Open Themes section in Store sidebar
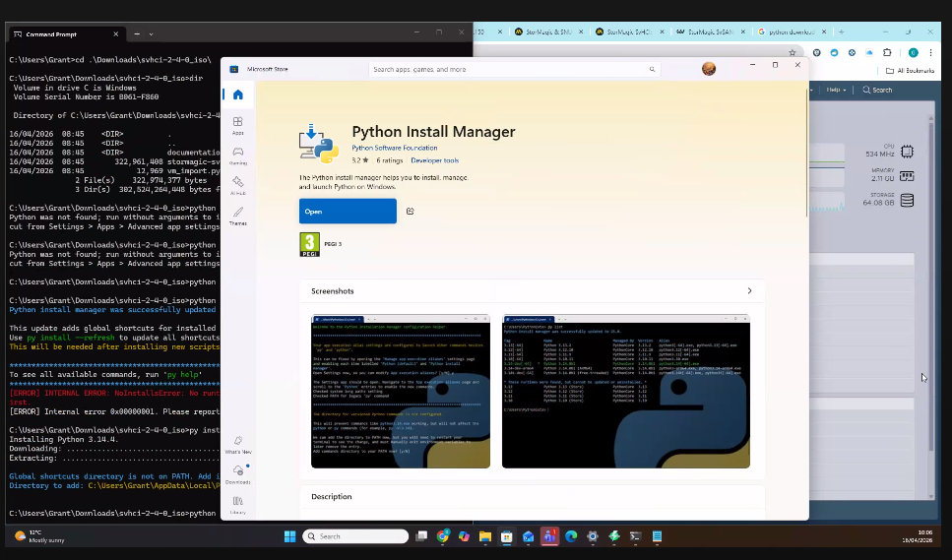 click(238, 216)
